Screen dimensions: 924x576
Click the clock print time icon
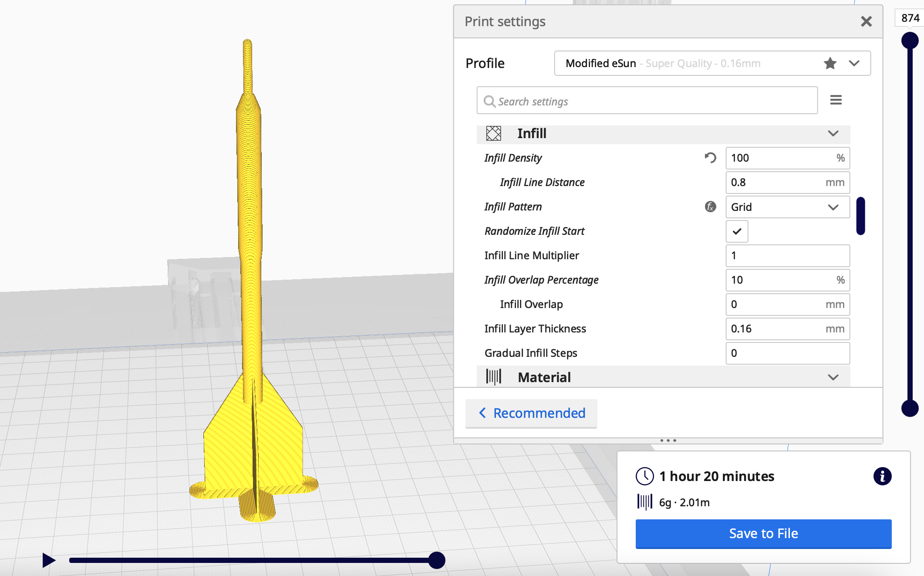644,476
